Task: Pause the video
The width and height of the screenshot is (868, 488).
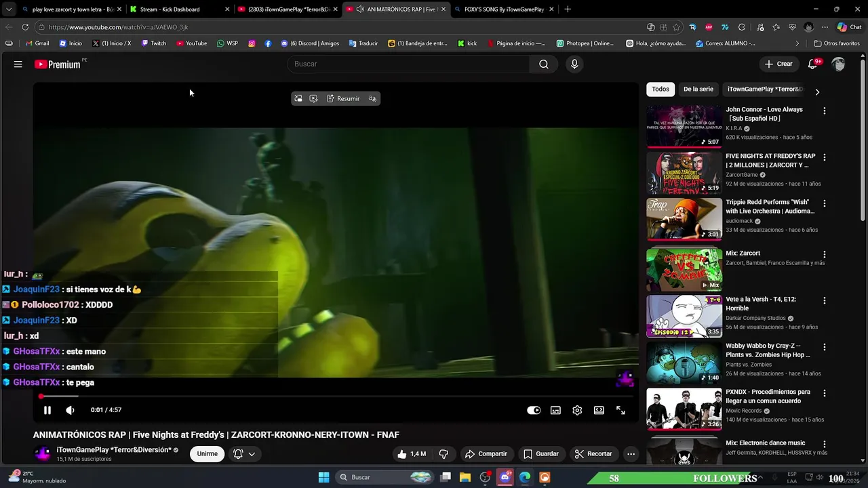Action: (47, 410)
